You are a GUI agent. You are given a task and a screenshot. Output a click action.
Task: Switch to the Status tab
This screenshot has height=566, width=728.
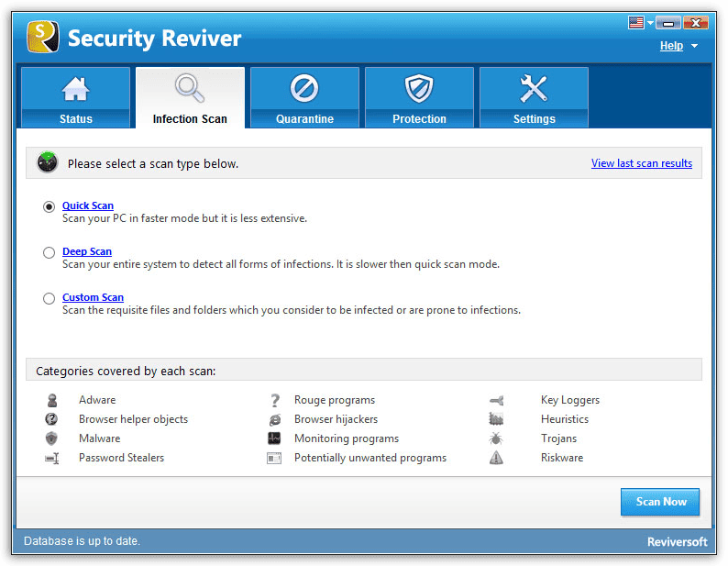point(76,97)
